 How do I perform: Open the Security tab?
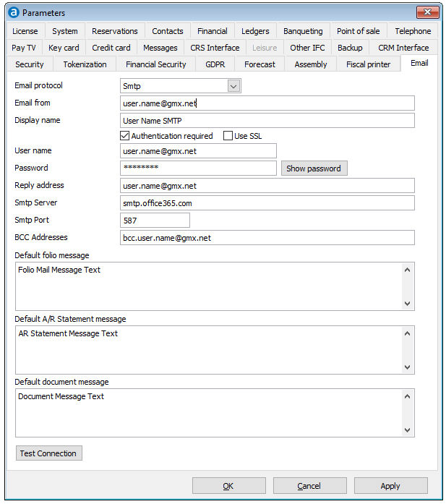coord(29,64)
